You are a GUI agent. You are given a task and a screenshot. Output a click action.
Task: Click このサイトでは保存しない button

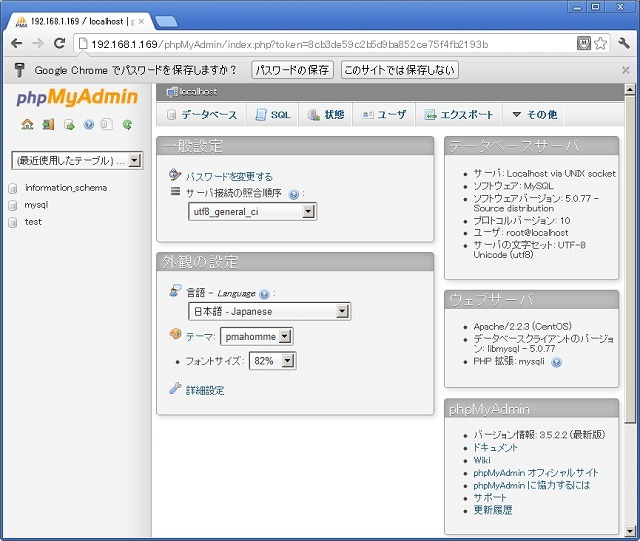[400, 70]
